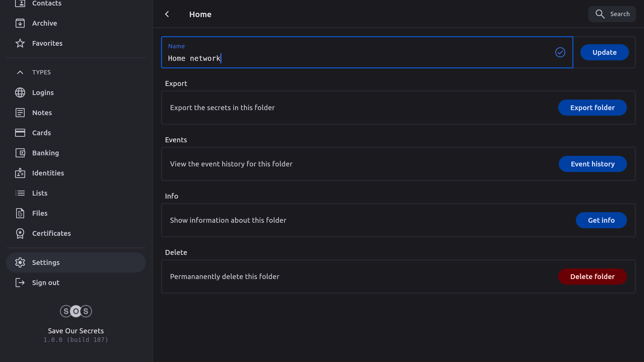This screenshot has height=362, width=644.
Task: Open Event history for this folder
Action: pos(593,164)
